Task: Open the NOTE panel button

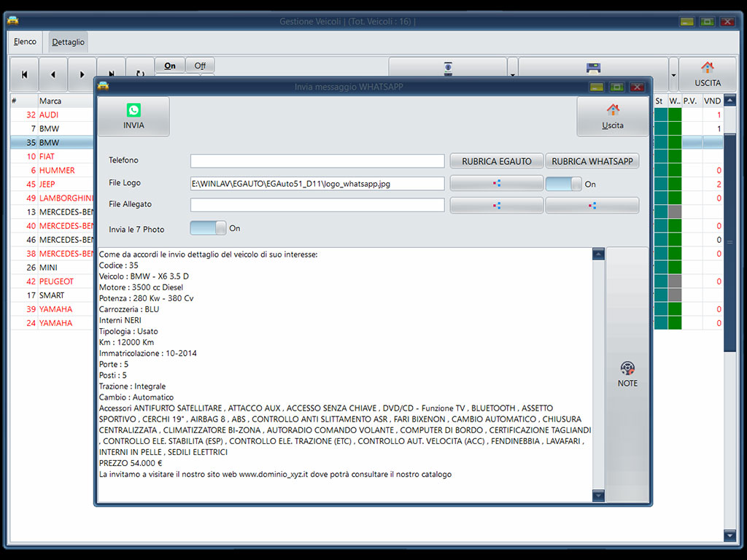Action: 627,374
